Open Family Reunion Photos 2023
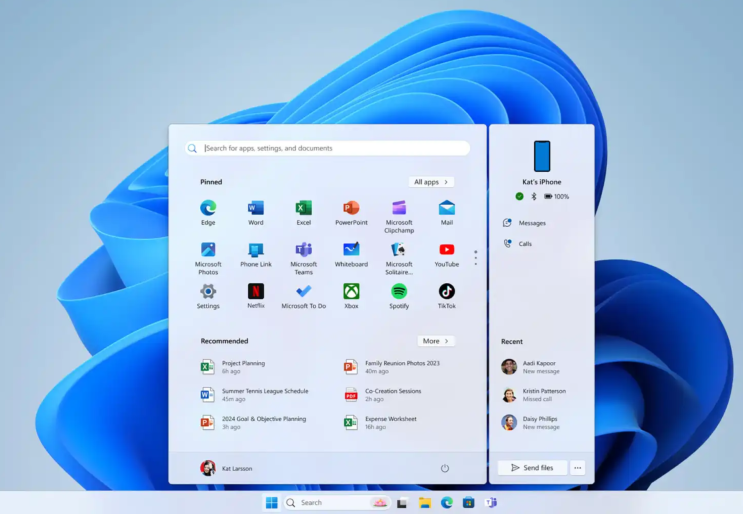This screenshot has width=743, height=514. (392, 367)
